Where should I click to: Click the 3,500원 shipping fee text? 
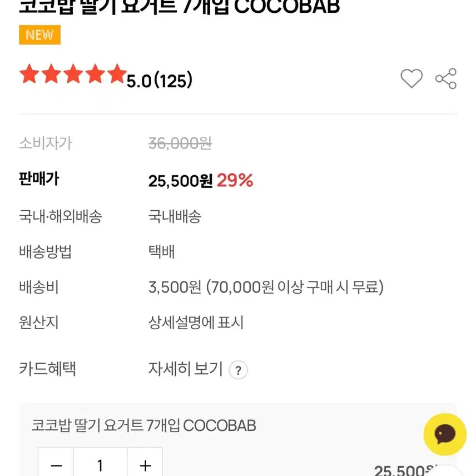point(174,287)
